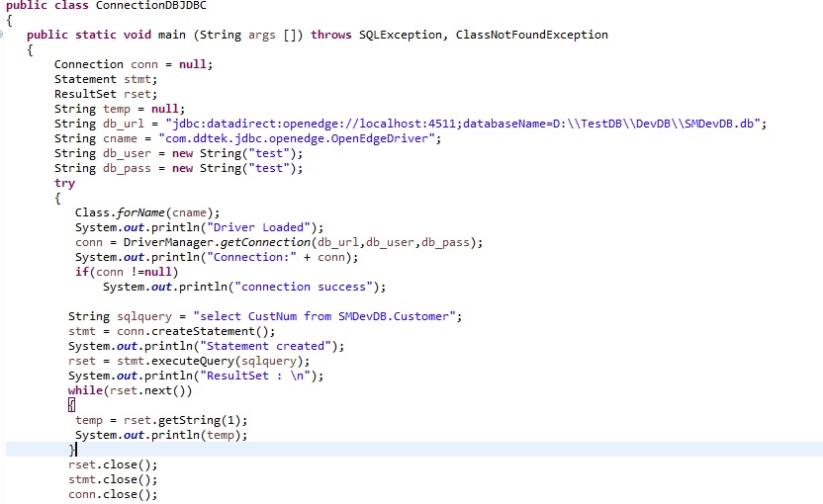Image resolution: width=823 pixels, height=504 pixels.
Task: Click the "Statement created" string
Action: point(265,346)
